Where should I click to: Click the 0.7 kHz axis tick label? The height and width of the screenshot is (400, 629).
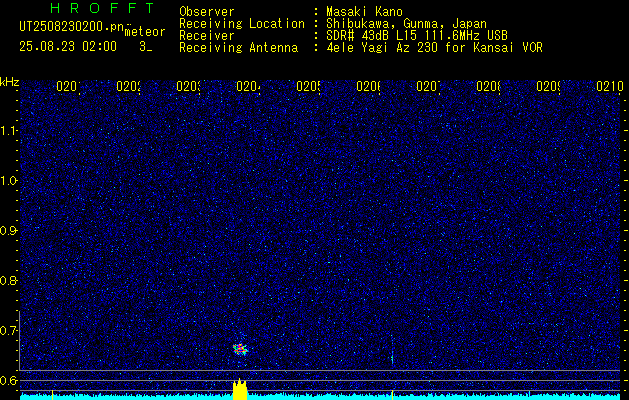pos(8,331)
